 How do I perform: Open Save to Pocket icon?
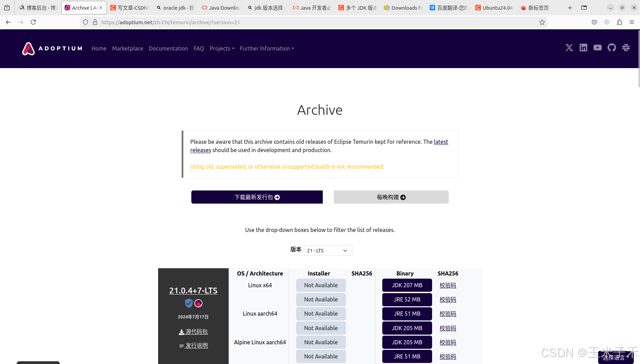coord(594,22)
